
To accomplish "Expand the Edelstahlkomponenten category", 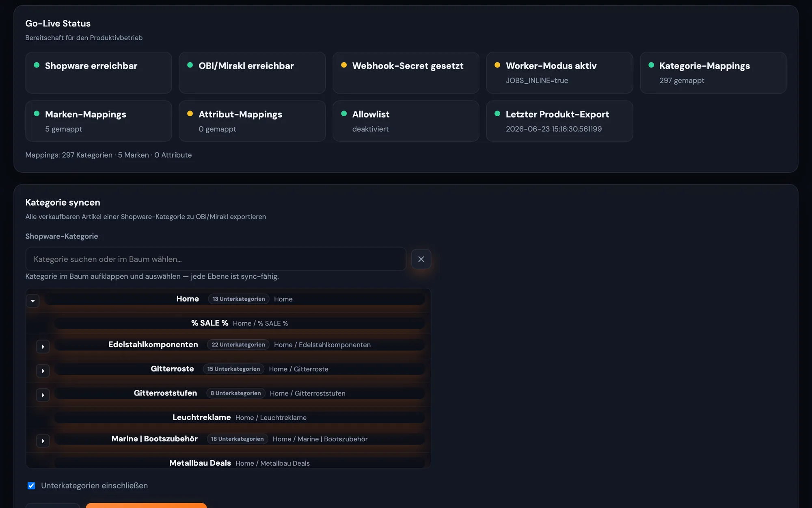I will pos(43,346).
